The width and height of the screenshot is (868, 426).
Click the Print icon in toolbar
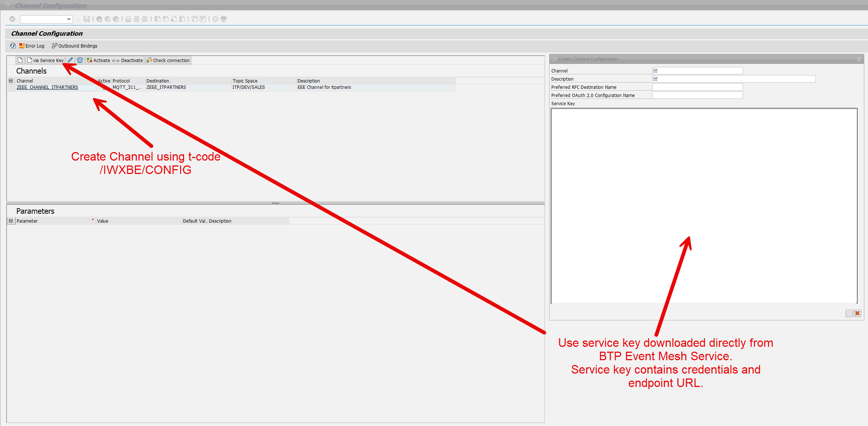[128, 19]
